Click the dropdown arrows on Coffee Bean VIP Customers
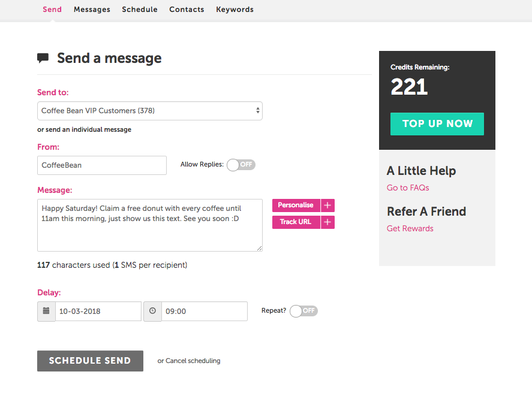Image resolution: width=532 pixels, height=402 pixels. coord(258,110)
